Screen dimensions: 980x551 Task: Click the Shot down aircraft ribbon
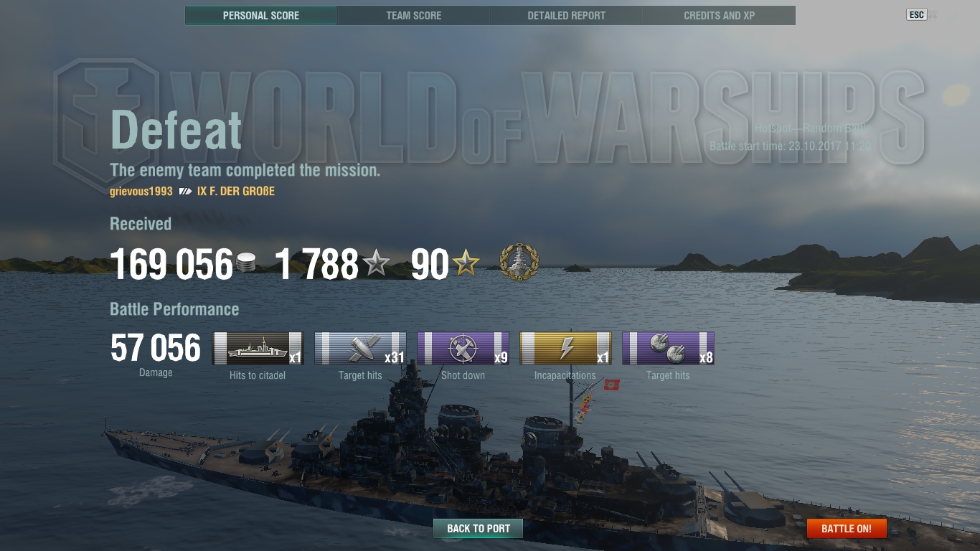click(x=463, y=349)
